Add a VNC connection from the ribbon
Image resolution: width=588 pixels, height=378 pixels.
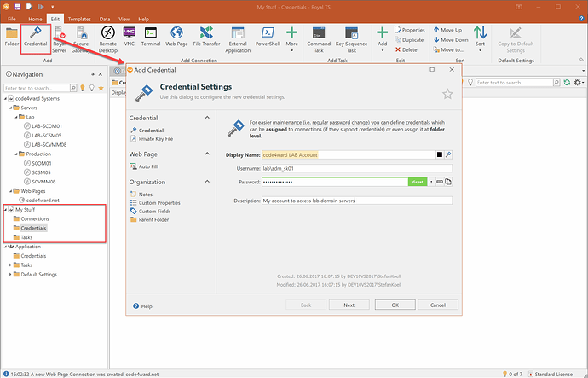tap(130, 35)
